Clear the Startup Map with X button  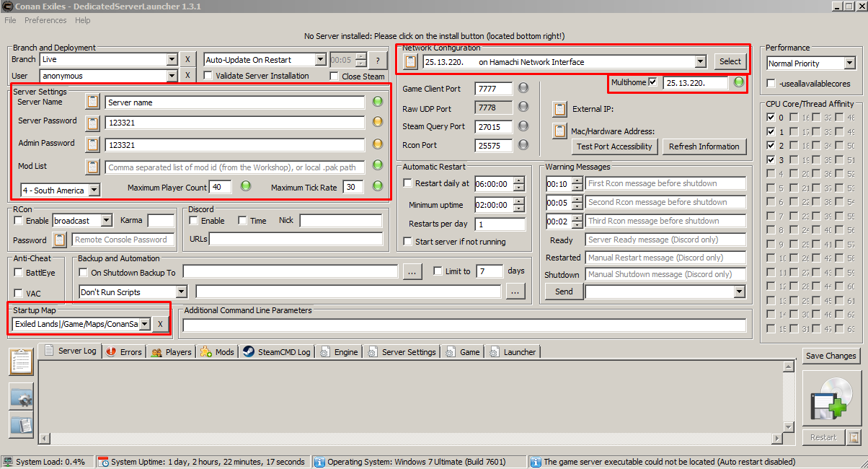tap(160, 324)
